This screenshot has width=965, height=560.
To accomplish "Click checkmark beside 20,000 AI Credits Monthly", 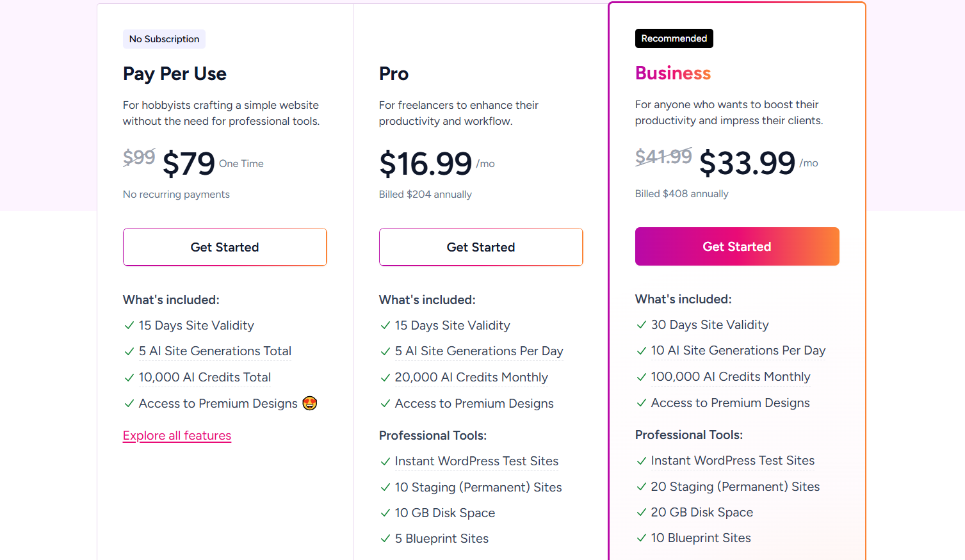I will (385, 378).
